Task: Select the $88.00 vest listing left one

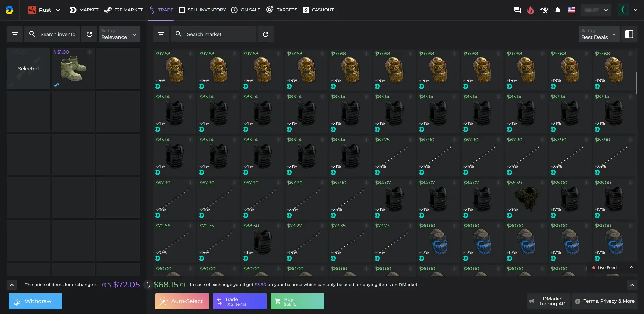Action: tap(570, 199)
